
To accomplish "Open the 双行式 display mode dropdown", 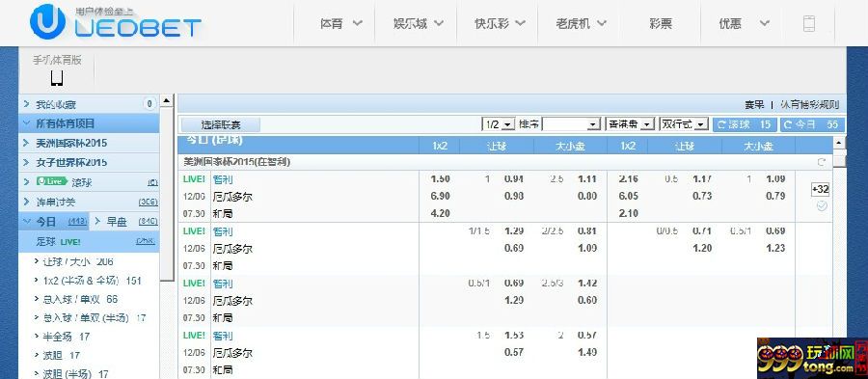I will [684, 124].
